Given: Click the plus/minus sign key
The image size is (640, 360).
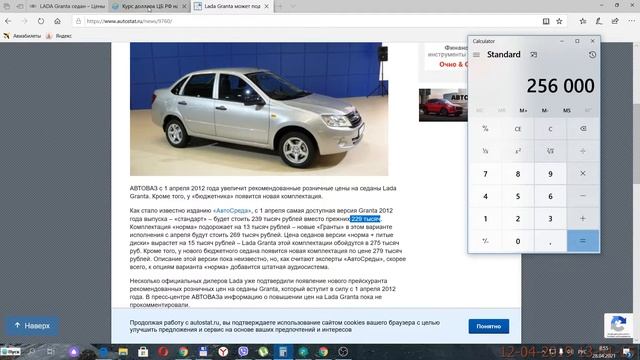Looking at the screenshot, I should coord(485,241).
